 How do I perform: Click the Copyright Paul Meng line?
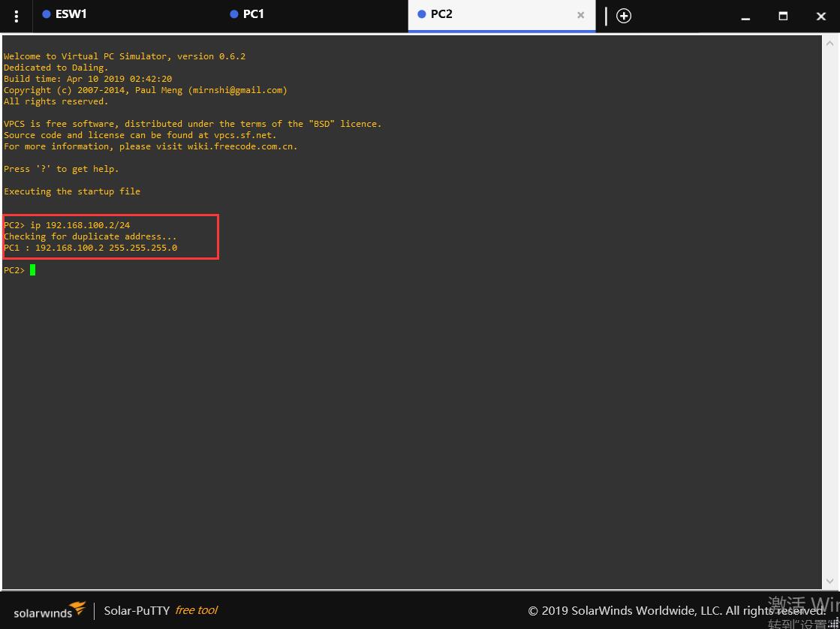pyautogui.click(x=145, y=90)
